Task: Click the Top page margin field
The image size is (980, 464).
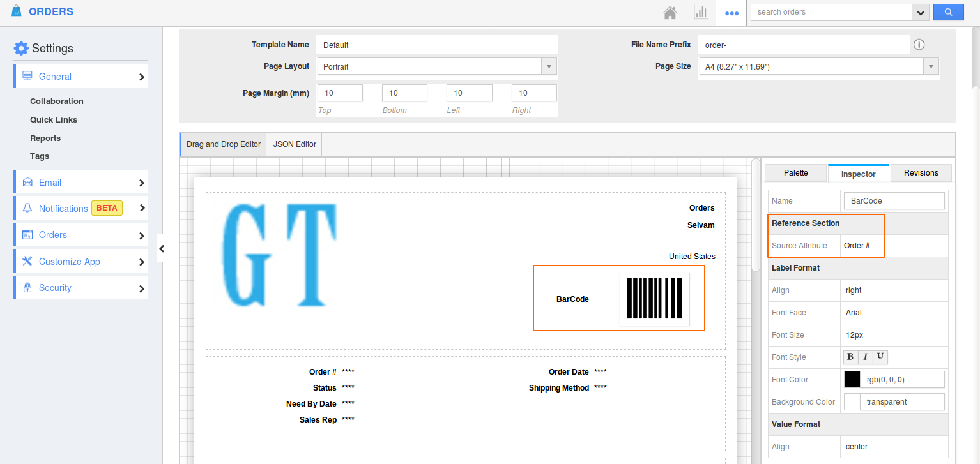Action: (340, 93)
